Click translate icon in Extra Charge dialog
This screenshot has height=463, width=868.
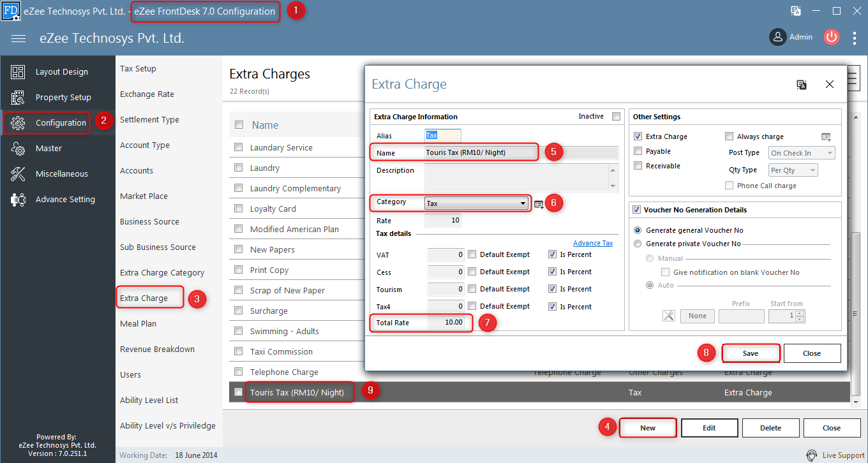click(802, 84)
